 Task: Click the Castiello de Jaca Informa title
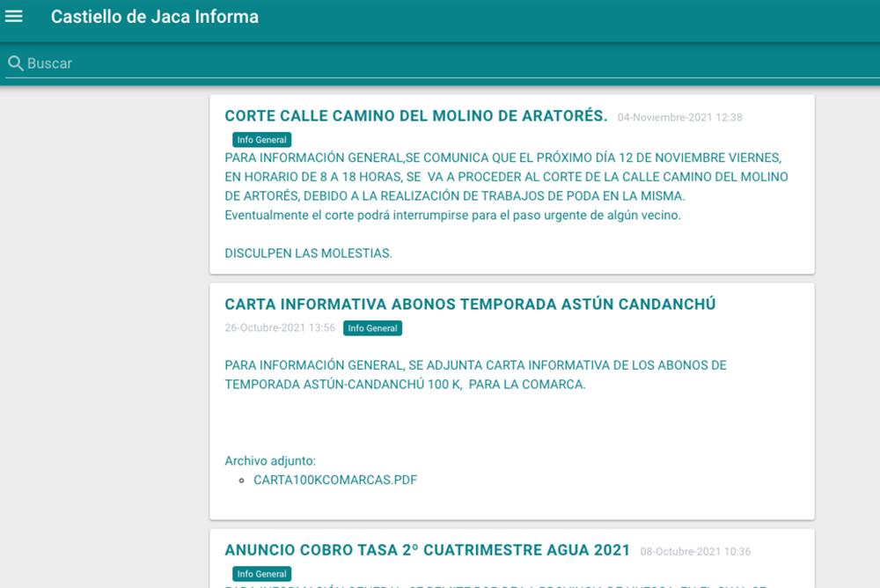(154, 17)
